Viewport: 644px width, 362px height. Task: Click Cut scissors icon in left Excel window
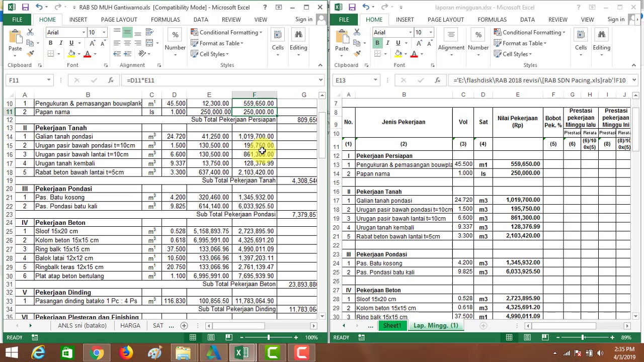[x=30, y=32]
